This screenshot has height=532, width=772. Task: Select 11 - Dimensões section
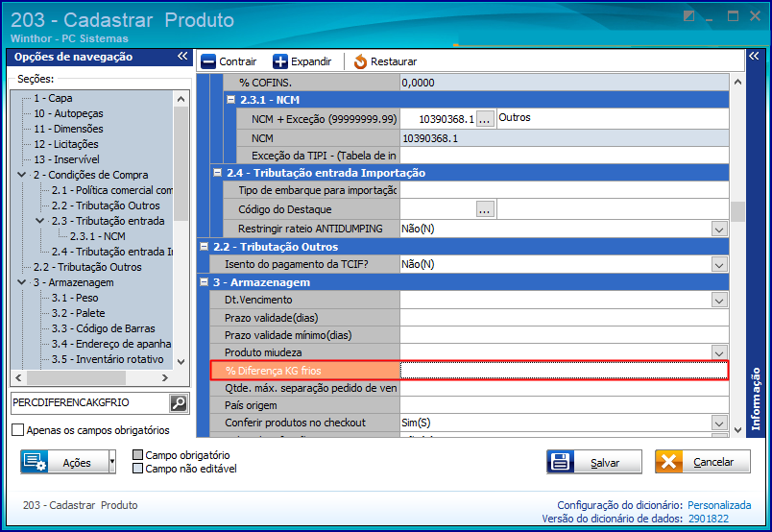click(x=68, y=129)
